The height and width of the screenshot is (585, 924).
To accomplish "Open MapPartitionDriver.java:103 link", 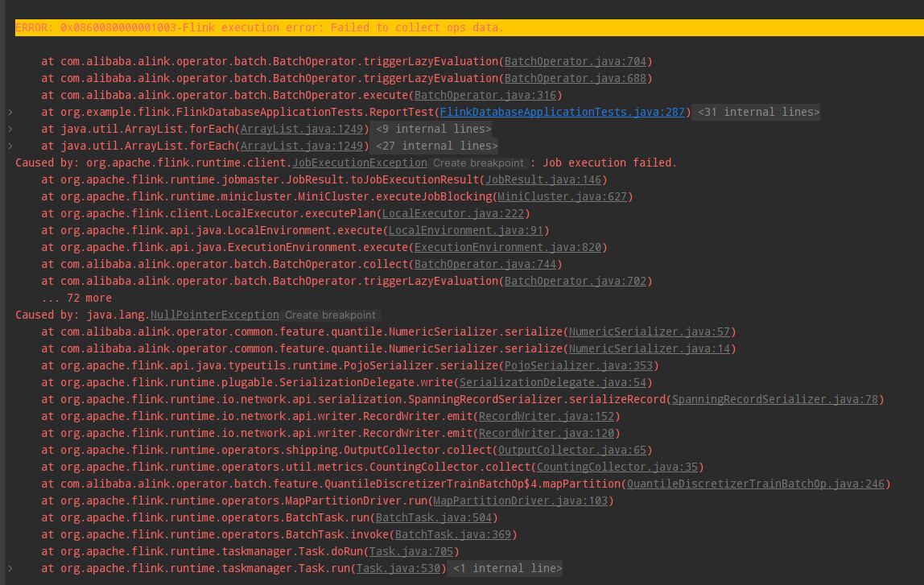I will 520,501.
